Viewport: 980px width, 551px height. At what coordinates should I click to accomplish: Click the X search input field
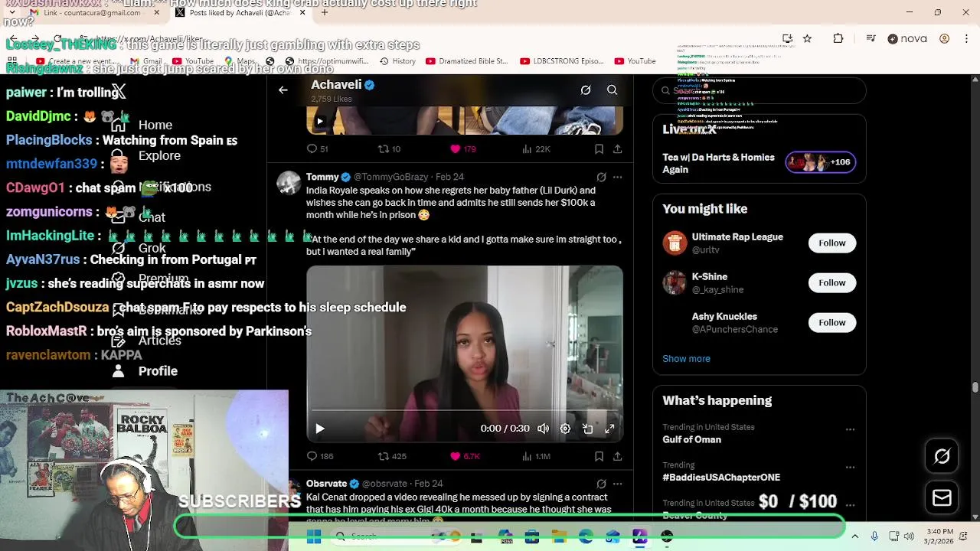coord(759,90)
